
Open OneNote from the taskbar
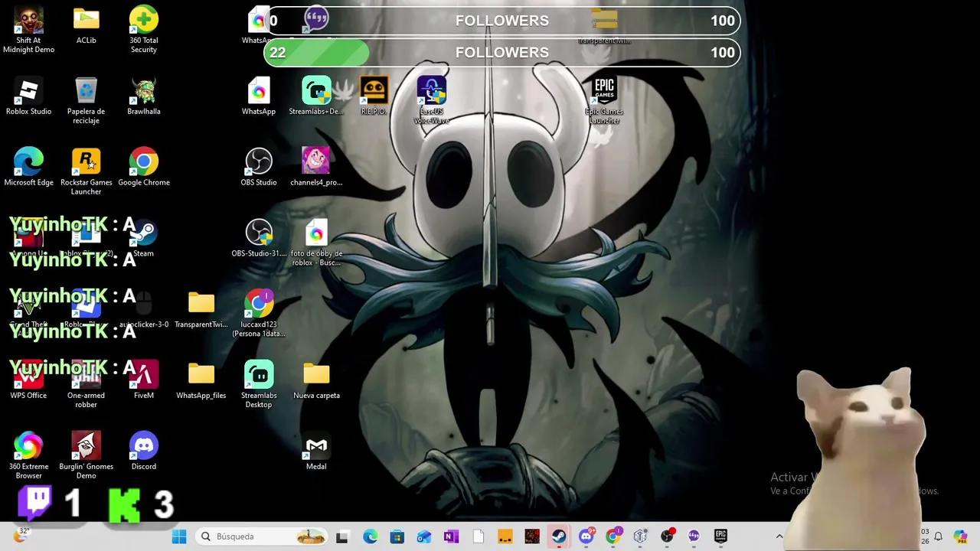451,536
